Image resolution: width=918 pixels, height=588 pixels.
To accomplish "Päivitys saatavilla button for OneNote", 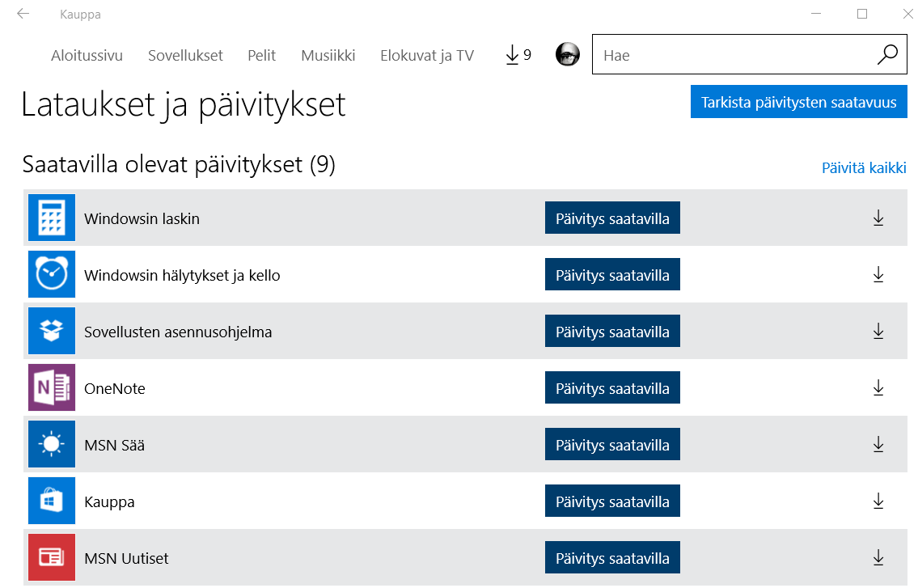I will tap(612, 387).
